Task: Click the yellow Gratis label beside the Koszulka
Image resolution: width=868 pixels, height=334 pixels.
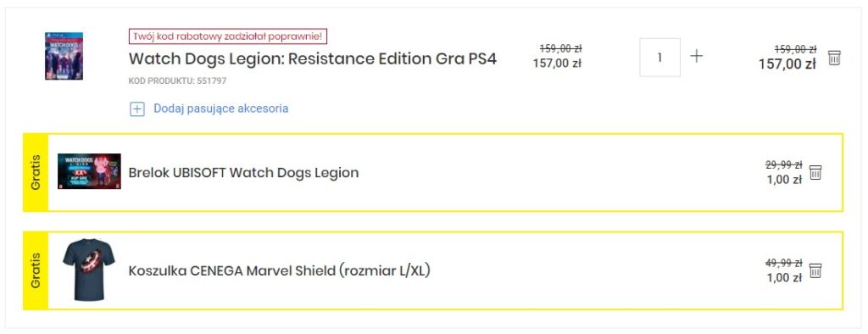Action: click(x=36, y=271)
